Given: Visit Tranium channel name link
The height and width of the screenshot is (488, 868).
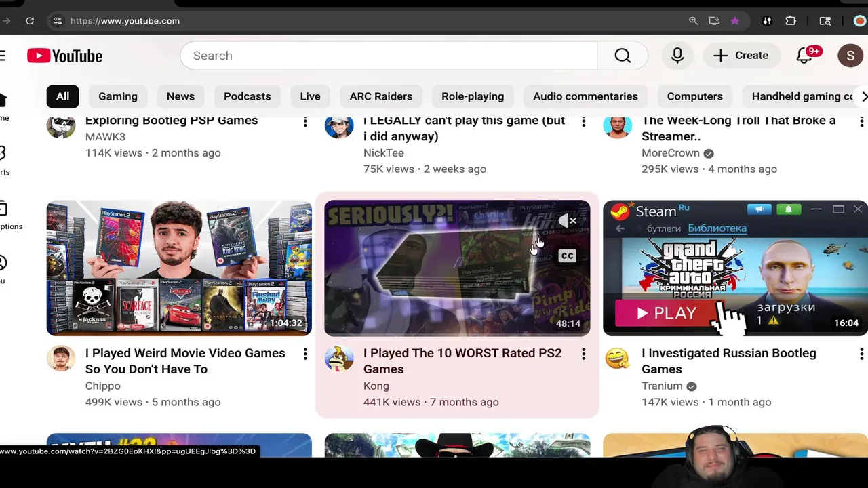Looking at the screenshot, I should click(x=662, y=386).
